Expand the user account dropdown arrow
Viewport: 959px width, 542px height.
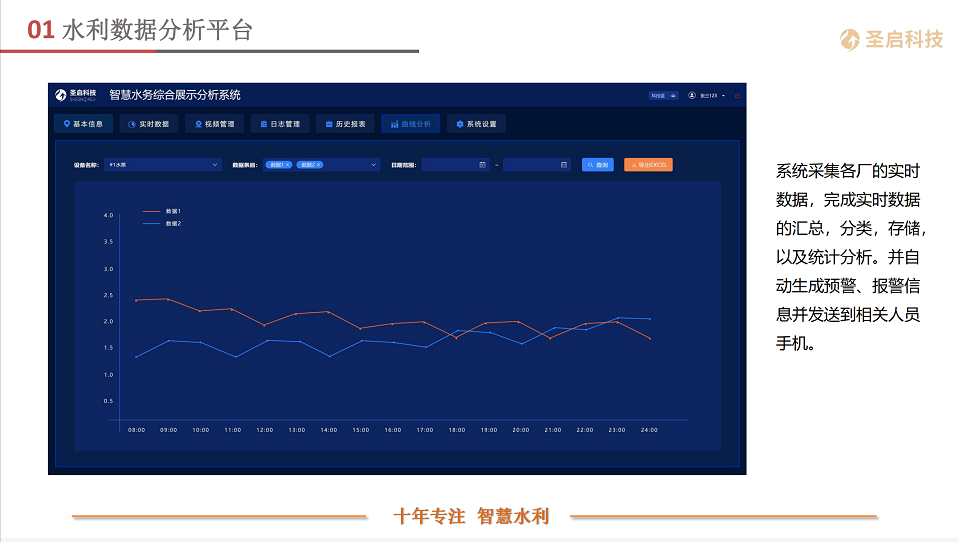[x=724, y=95]
